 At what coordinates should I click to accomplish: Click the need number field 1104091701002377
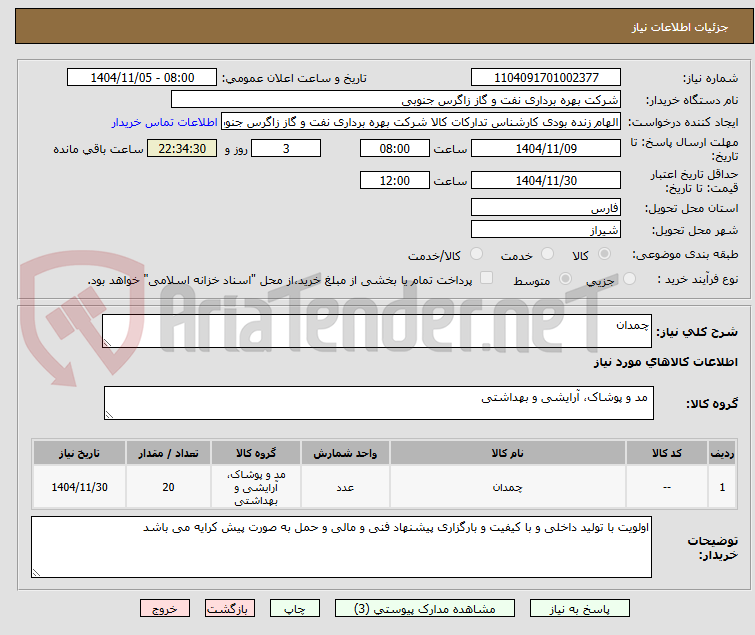[546, 78]
